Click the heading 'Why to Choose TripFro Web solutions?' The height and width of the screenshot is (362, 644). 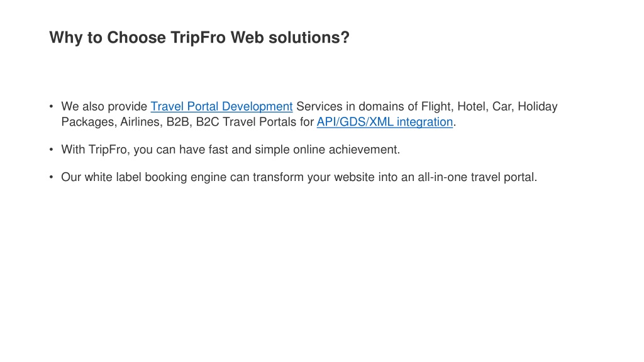coord(199,38)
